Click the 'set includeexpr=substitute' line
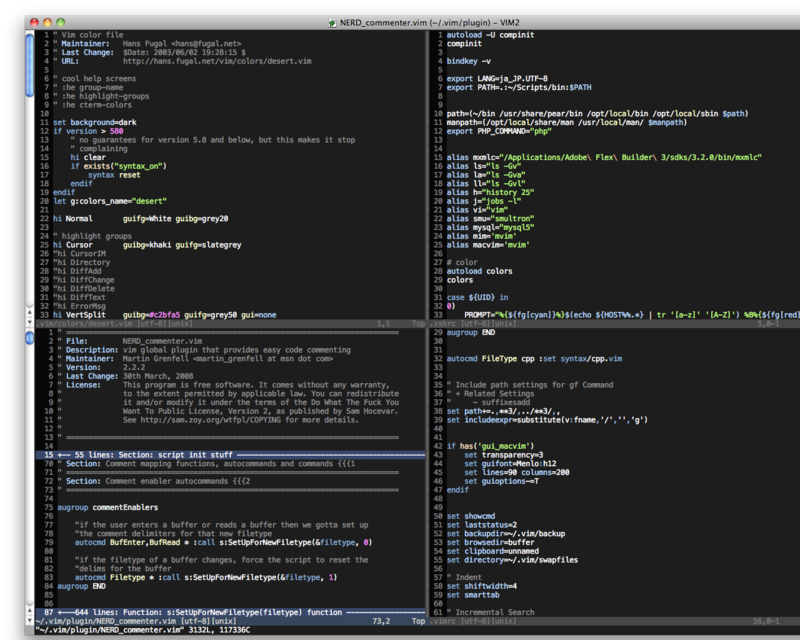Screen dimensions: 800x640 tap(547, 420)
